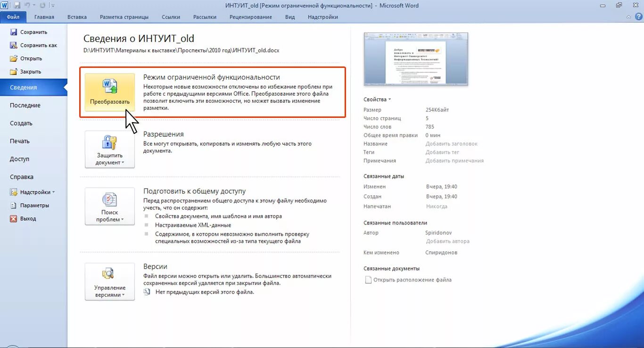Click the Параметры options icon in sidebar
644x348 pixels.
pyautogui.click(x=14, y=206)
